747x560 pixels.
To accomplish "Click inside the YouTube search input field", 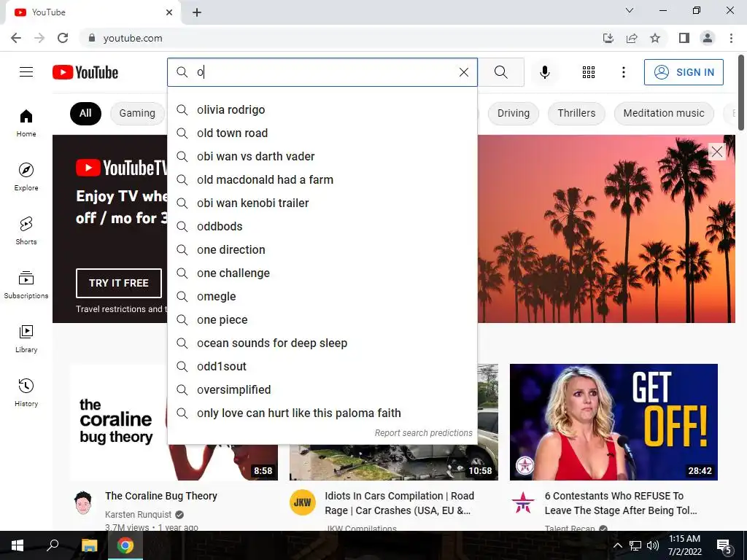I will click(x=324, y=72).
